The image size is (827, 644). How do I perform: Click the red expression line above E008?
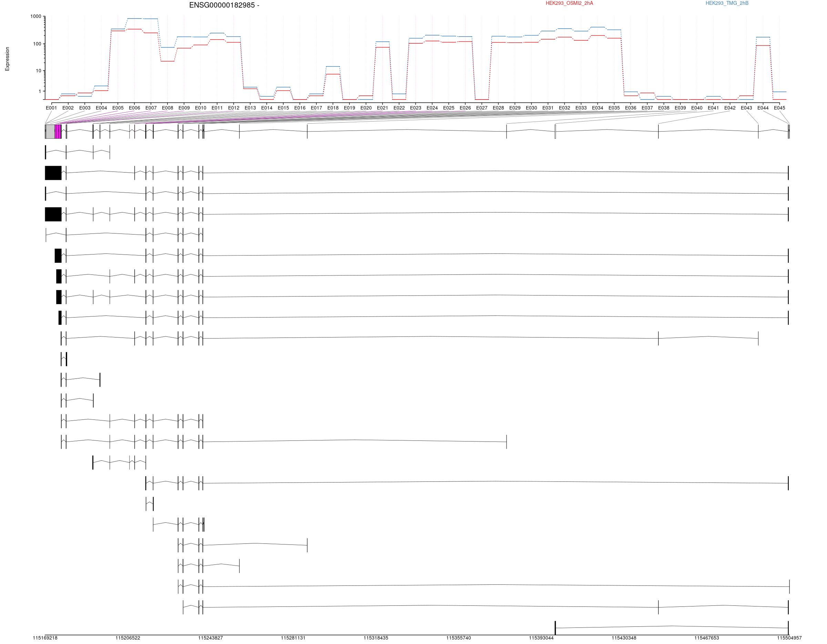[167, 61]
